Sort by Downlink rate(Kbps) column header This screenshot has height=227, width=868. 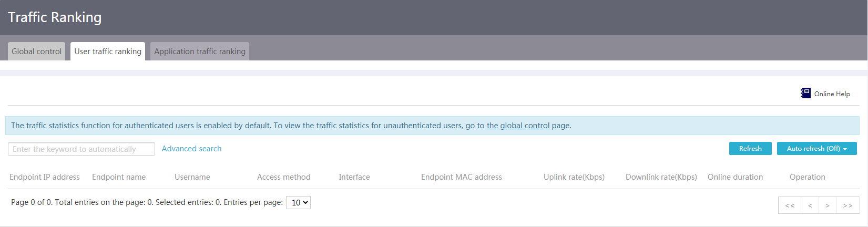point(661,177)
